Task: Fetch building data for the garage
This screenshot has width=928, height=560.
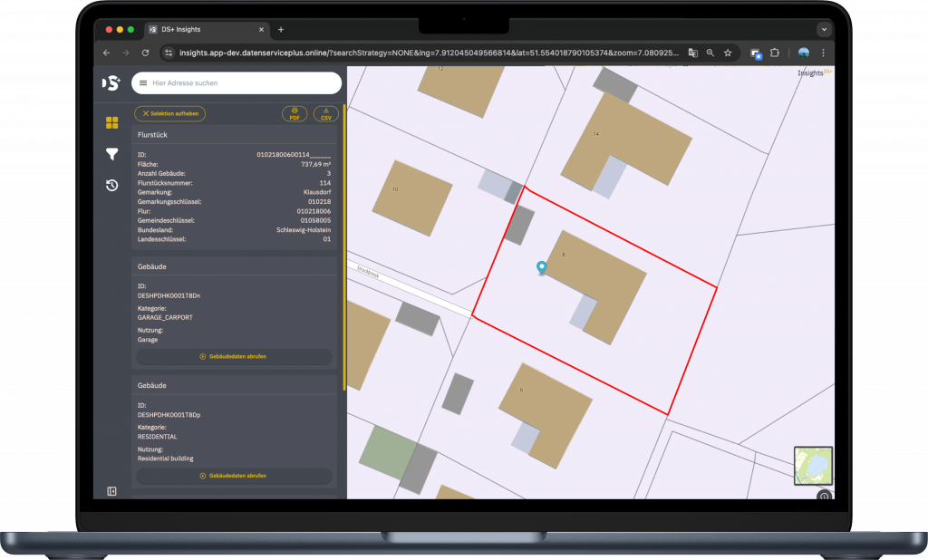Action: pos(233,357)
